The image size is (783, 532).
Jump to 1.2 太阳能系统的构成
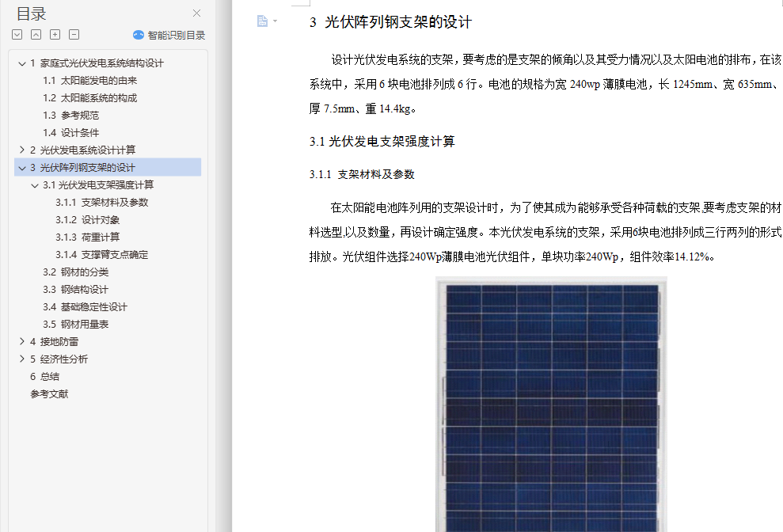pos(90,98)
